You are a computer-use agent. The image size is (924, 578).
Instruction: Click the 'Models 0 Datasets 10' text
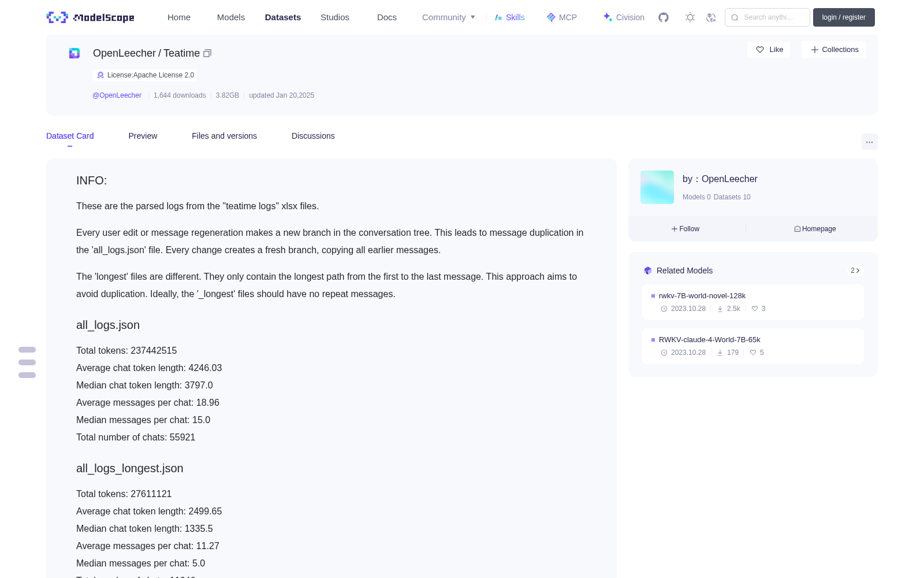click(717, 197)
